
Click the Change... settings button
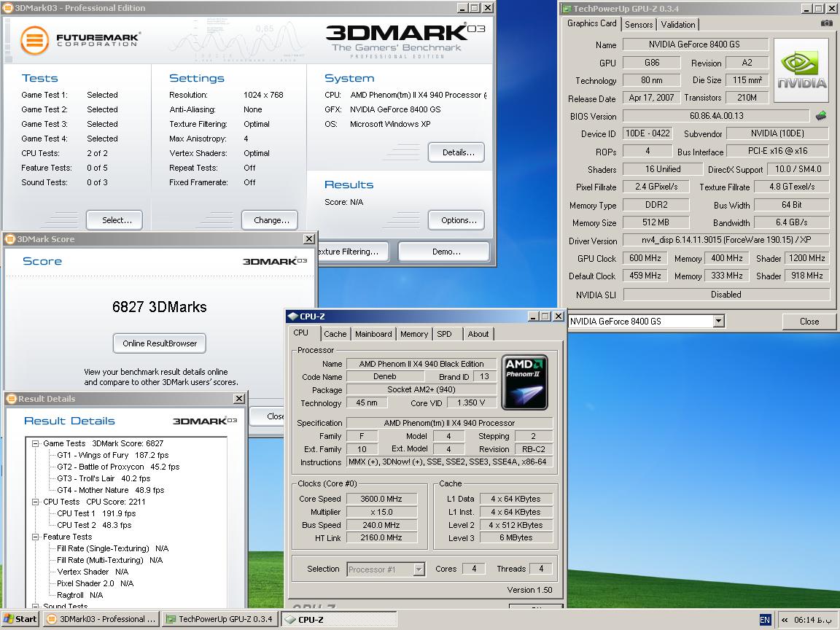click(x=270, y=220)
